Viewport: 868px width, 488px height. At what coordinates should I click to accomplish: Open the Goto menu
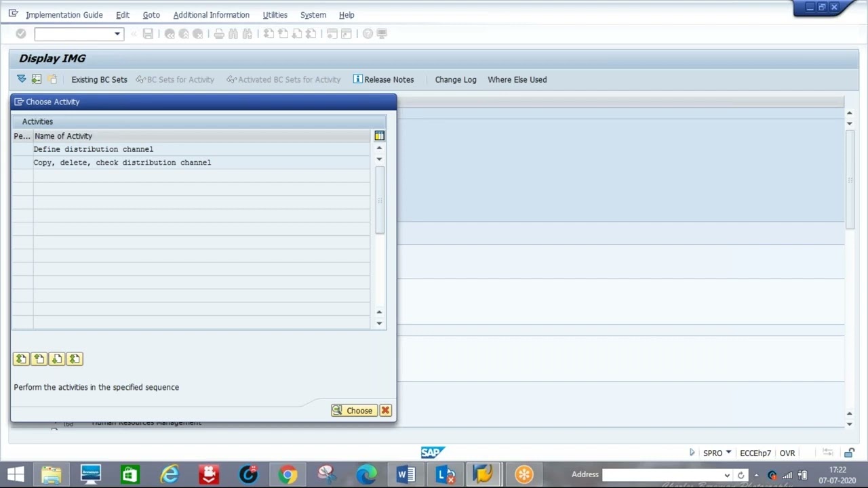pos(151,15)
